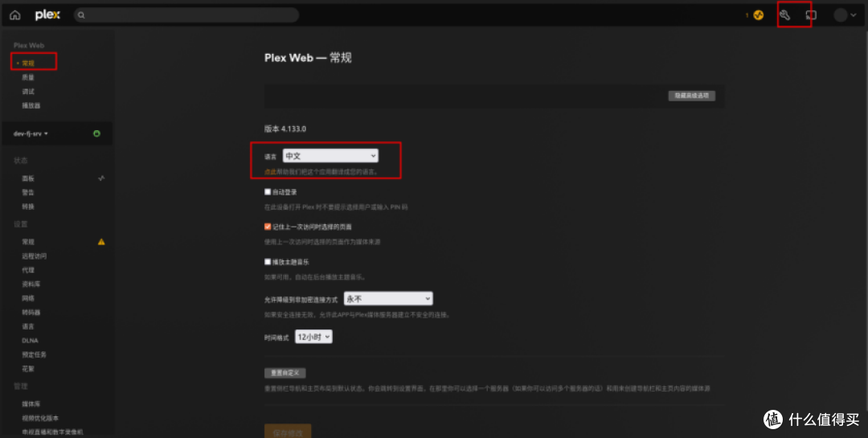Open 语言 settings in the sidebar

pos(28,326)
